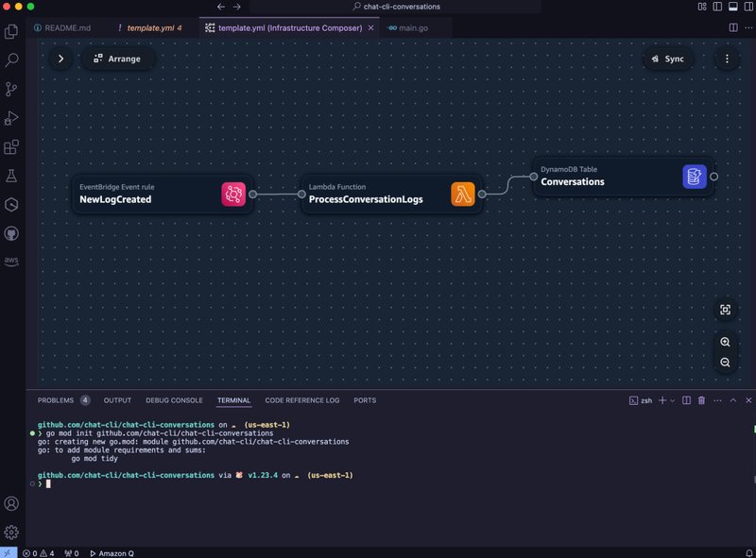The image size is (756, 558).
Task: Expand the composer resource palette chevron
Action: [60, 59]
